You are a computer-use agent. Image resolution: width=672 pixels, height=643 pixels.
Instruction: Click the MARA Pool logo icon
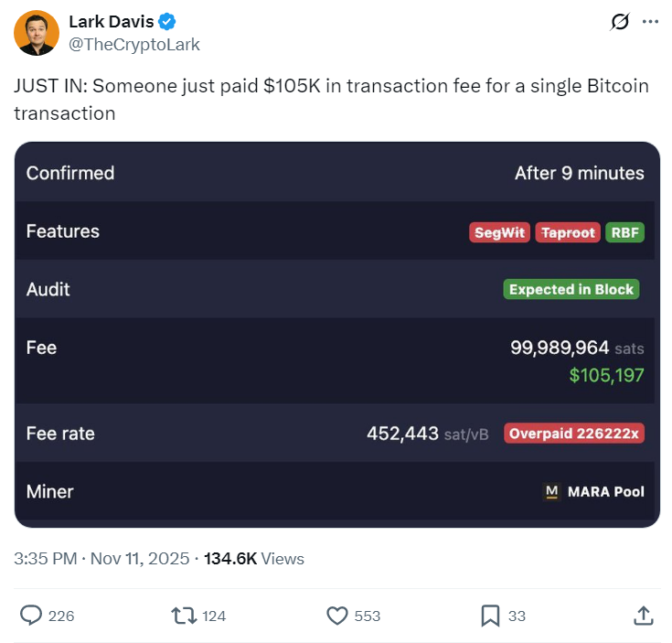(x=551, y=491)
